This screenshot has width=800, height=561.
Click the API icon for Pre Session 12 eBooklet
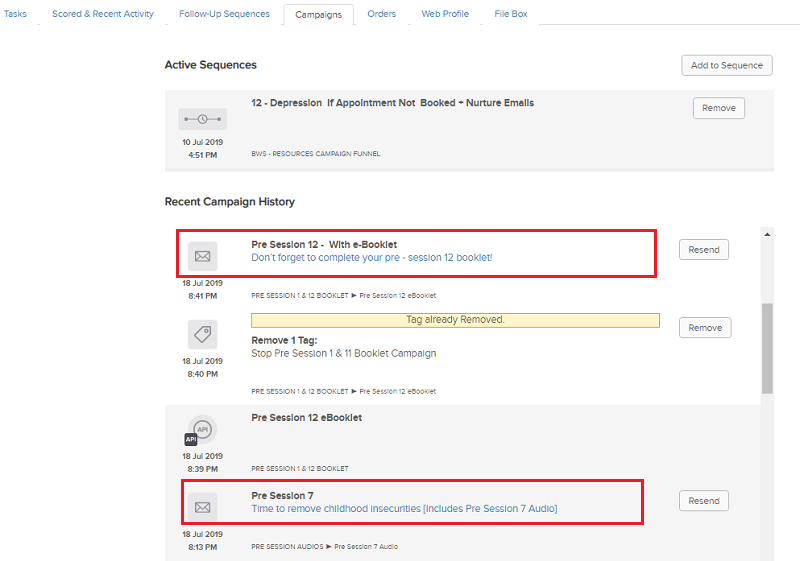(x=202, y=431)
